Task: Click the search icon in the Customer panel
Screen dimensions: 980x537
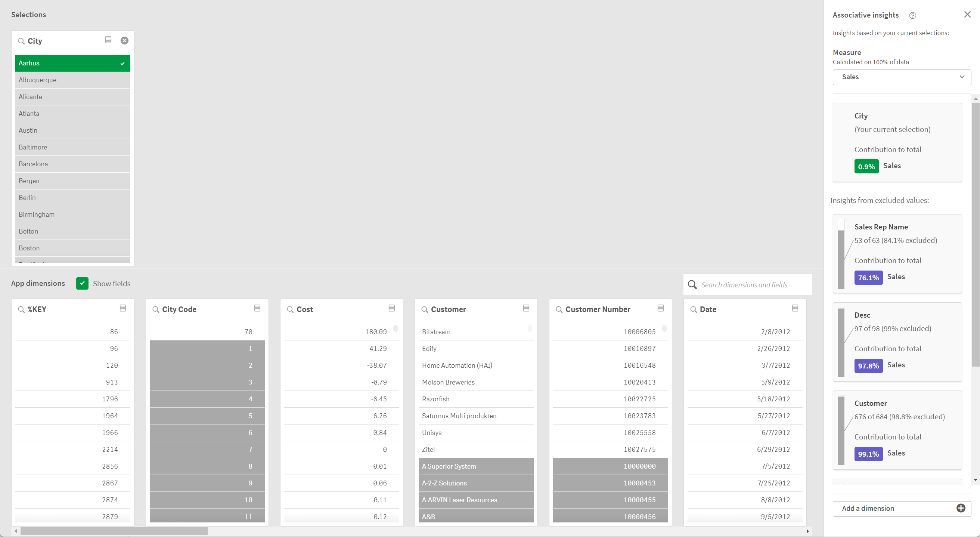Action: (425, 309)
